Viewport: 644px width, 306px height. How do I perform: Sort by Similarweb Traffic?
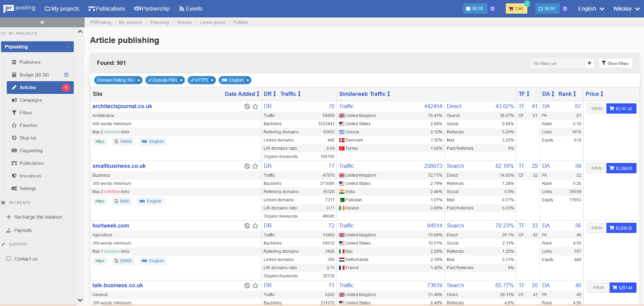(365, 94)
